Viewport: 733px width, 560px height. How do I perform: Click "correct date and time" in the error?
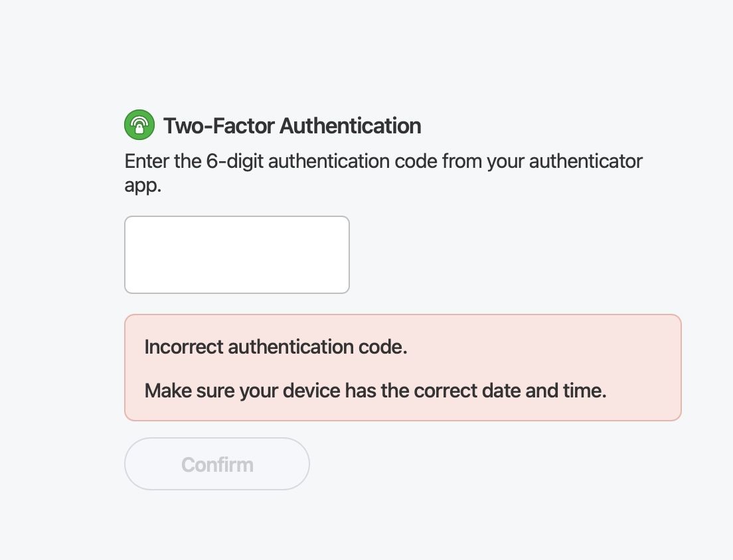pyautogui.click(x=510, y=390)
